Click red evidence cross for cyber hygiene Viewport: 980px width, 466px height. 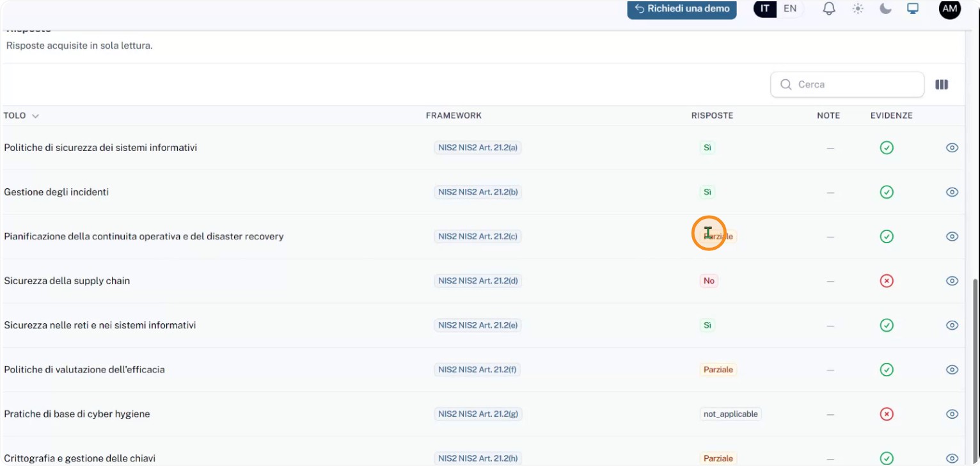[x=887, y=414]
